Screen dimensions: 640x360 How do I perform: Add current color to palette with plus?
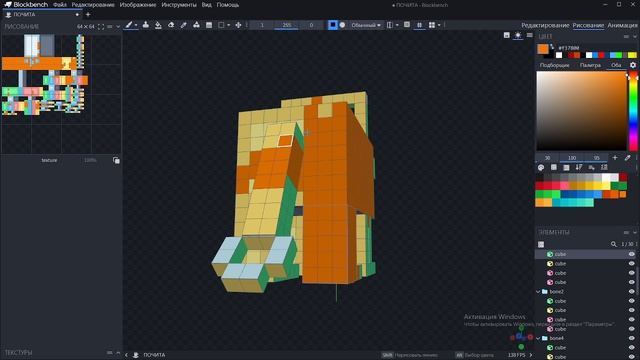click(615, 158)
